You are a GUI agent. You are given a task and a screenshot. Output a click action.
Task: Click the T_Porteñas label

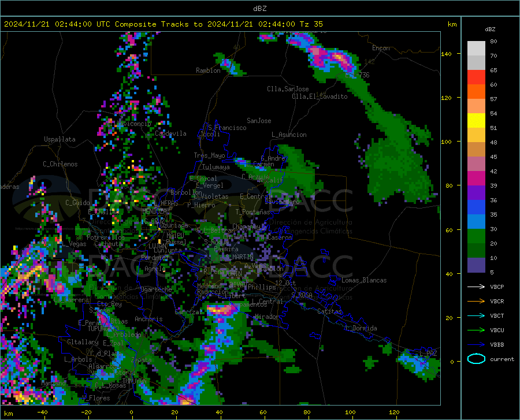point(252,212)
